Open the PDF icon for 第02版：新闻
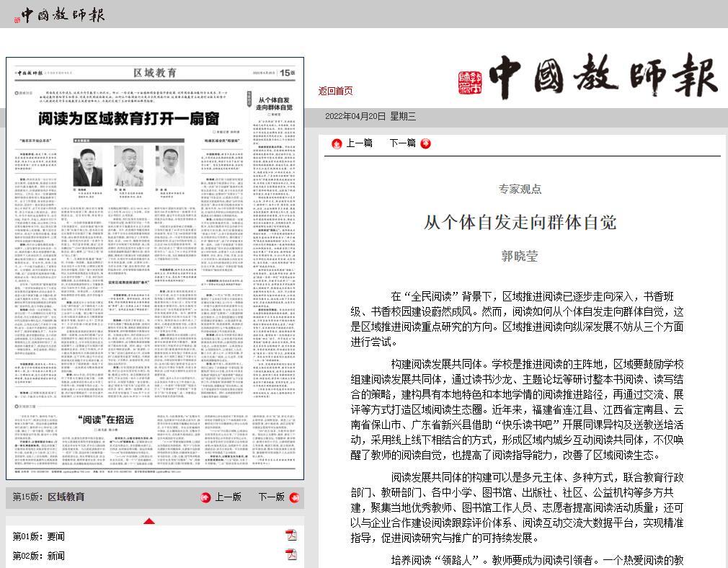 point(291,554)
